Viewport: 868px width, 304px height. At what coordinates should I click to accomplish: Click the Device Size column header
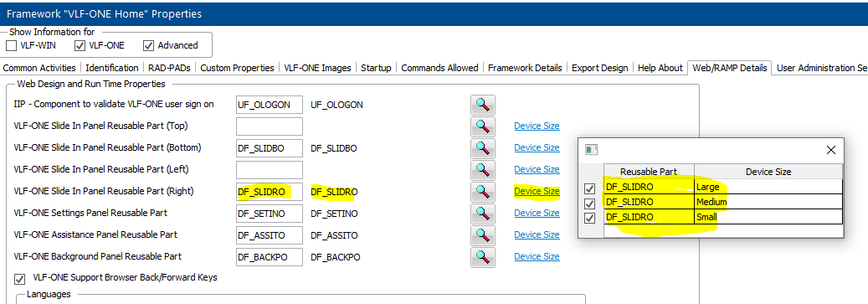(768, 172)
